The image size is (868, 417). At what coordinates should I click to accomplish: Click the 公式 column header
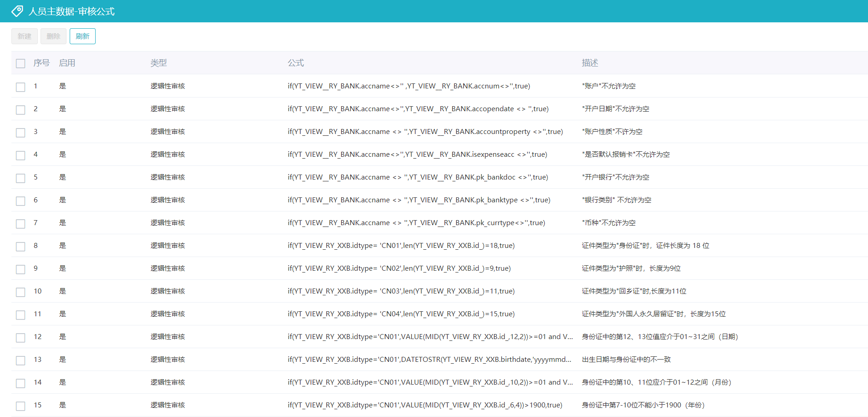pos(296,63)
